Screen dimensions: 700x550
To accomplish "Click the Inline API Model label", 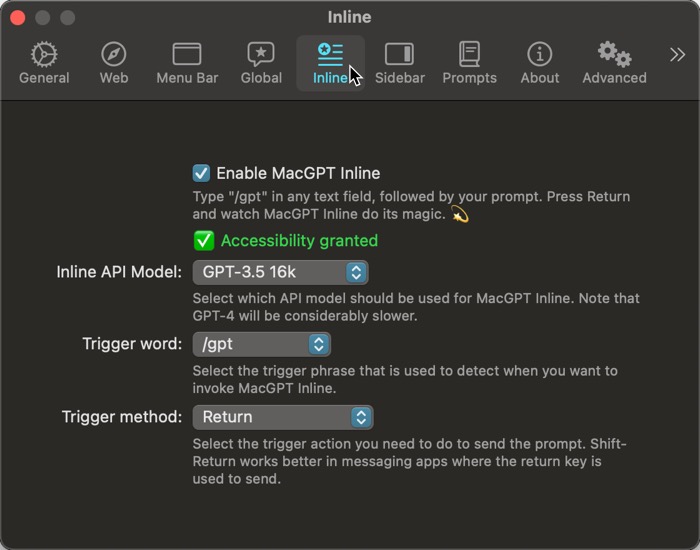I will (119, 272).
